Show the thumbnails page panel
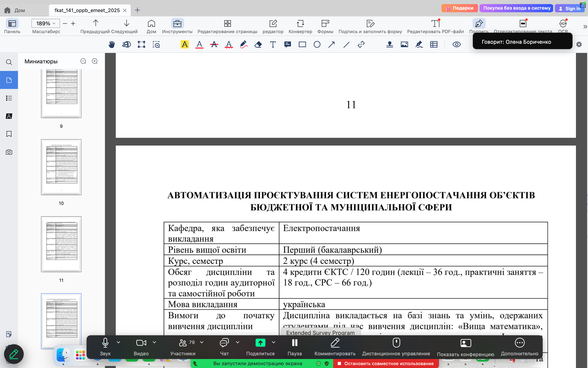The width and height of the screenshot is (588, 368). (9, 80)
